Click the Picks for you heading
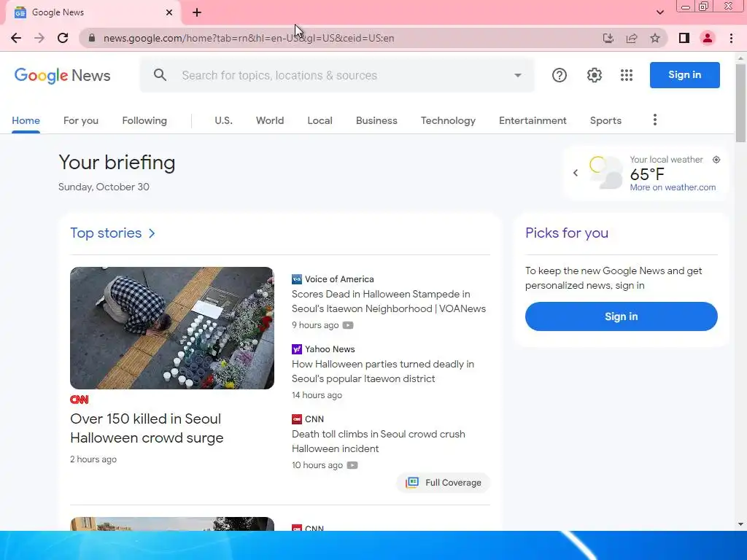The height and width of the screenshot is (560, 747). [x=566, y=233]
